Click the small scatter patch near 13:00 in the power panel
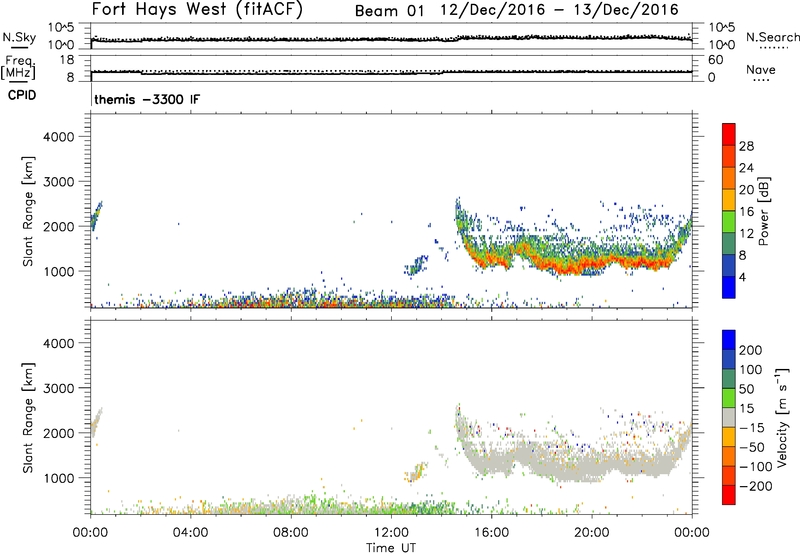The height and width of the screenshot is (554, 800). pyautogui.click(x=417, y=265)
